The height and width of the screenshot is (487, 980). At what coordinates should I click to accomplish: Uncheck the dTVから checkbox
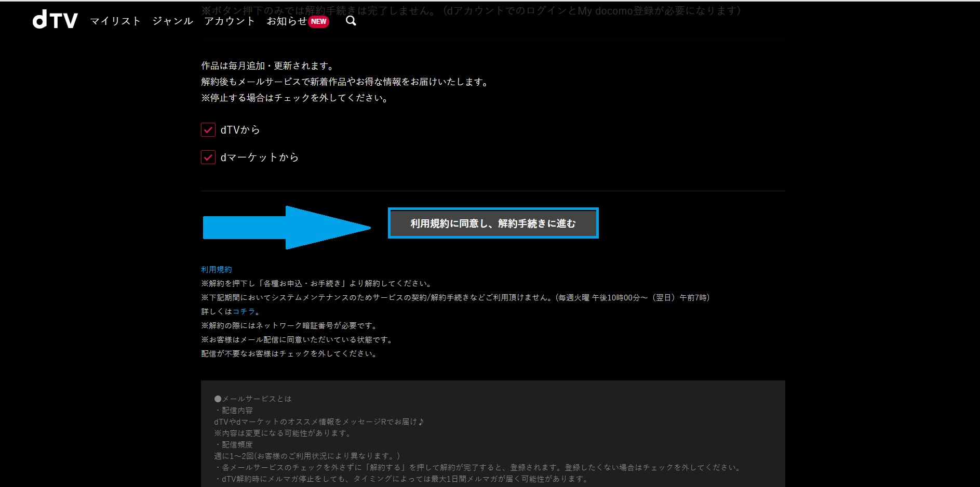(208, 130)
